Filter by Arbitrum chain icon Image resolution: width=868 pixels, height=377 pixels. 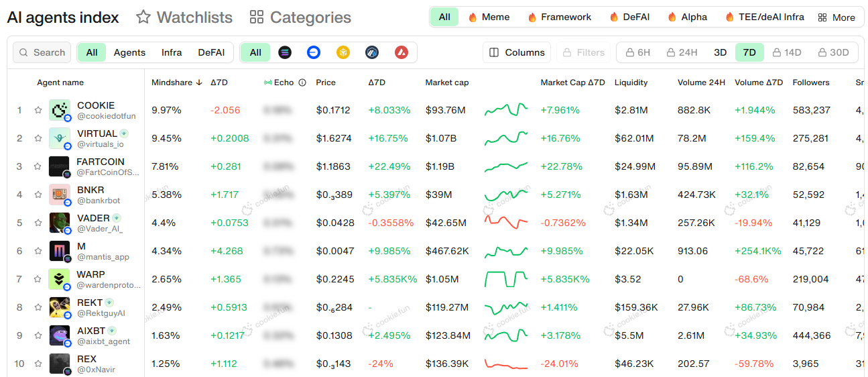coord(372,52)
